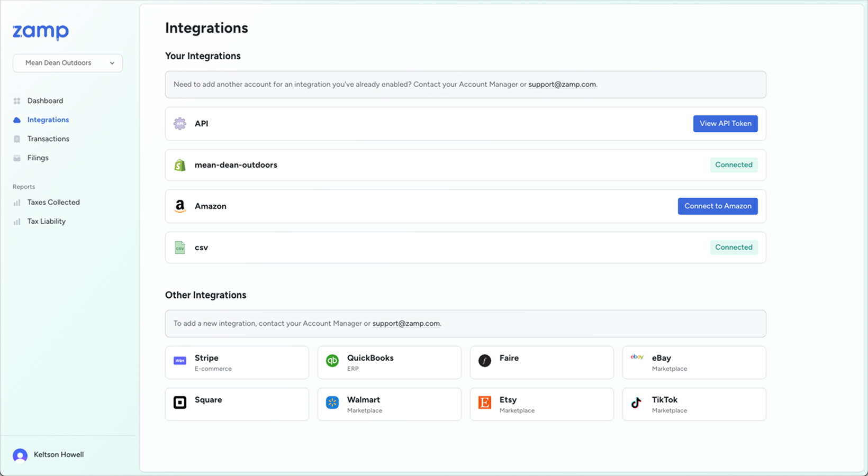Click the Shopify icon for mean-dean-outdoors
Screen dimensions: 868x476
[180, 165]
